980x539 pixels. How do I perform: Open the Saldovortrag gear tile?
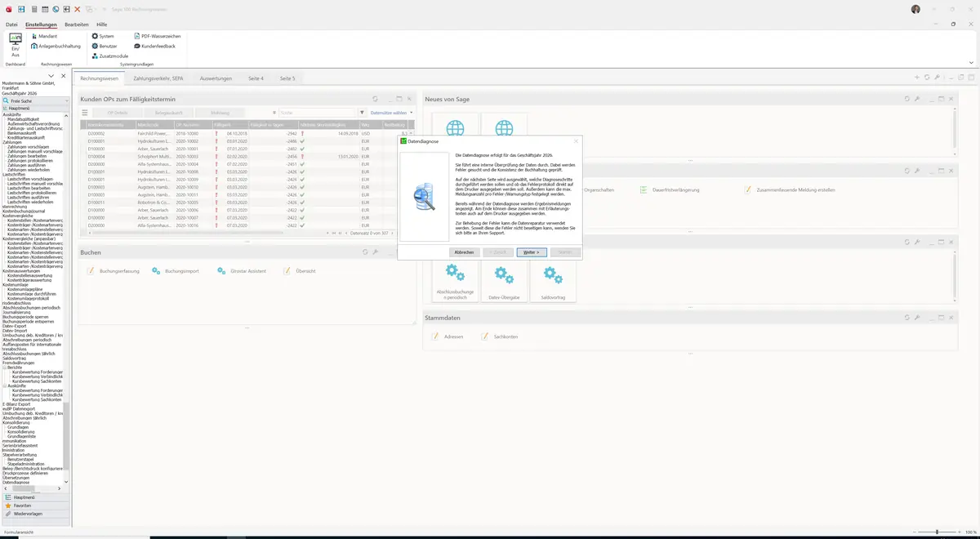(553, 282)
